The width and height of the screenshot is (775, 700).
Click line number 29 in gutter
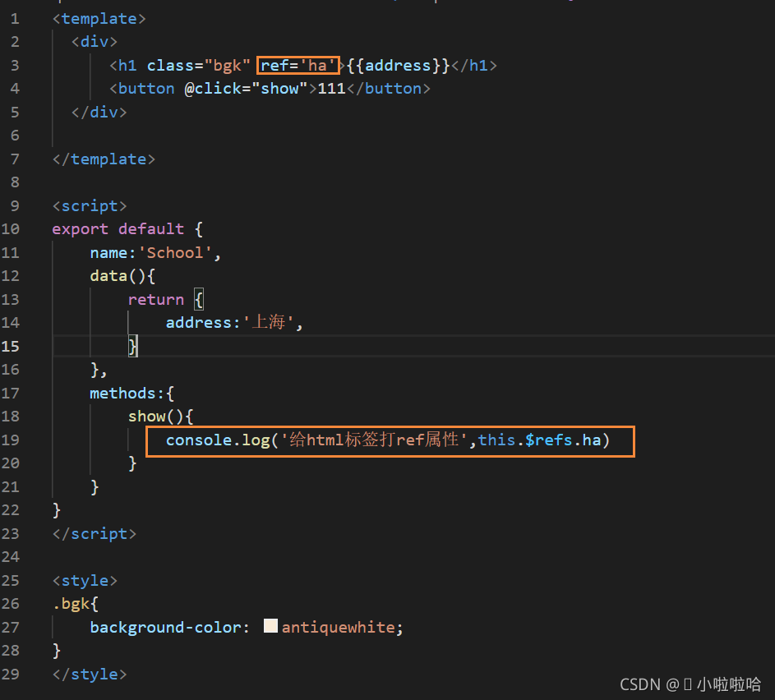click(x=11, y=674)
